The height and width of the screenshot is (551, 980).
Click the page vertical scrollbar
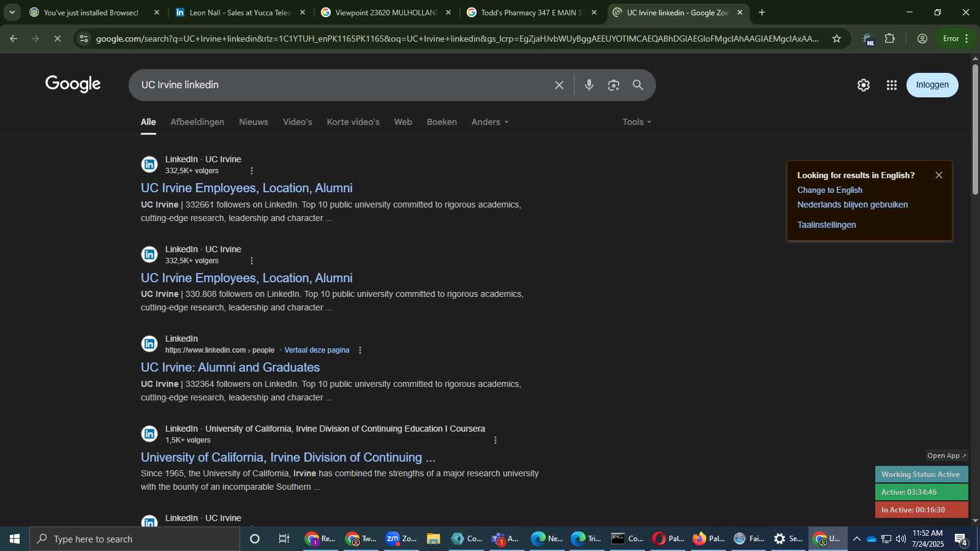pyautogui.click(x=975, y=129)
